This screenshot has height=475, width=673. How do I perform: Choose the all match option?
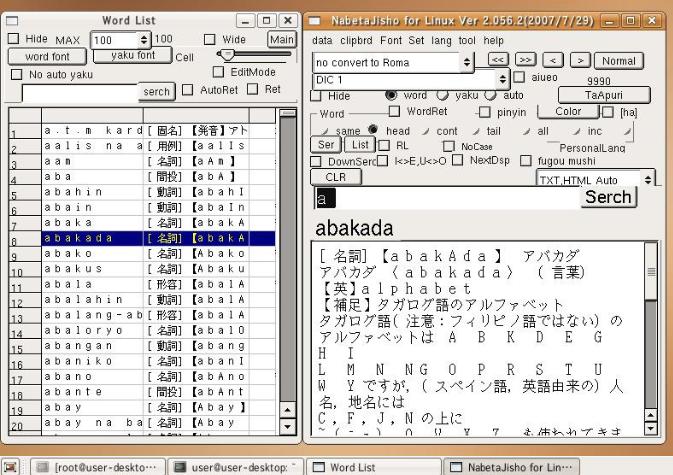click(527, 131)
